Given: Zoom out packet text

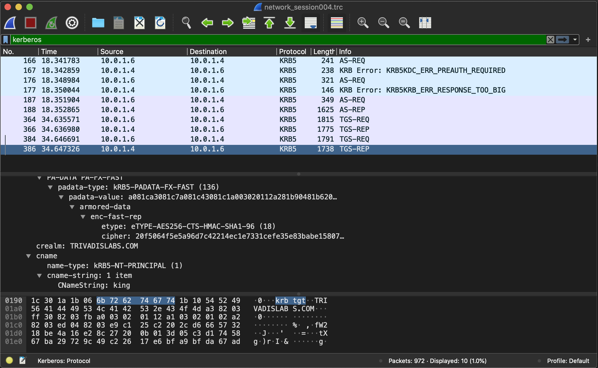Looking at the screenshot, I should 383,23.
